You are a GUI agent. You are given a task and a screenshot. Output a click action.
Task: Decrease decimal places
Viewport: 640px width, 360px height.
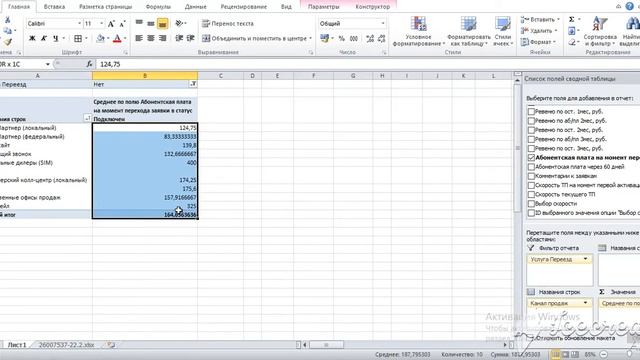[x=382, y=38]
